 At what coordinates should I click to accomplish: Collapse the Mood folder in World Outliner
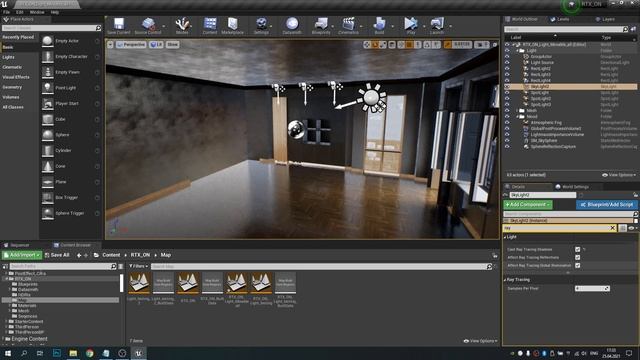[518, 117]
